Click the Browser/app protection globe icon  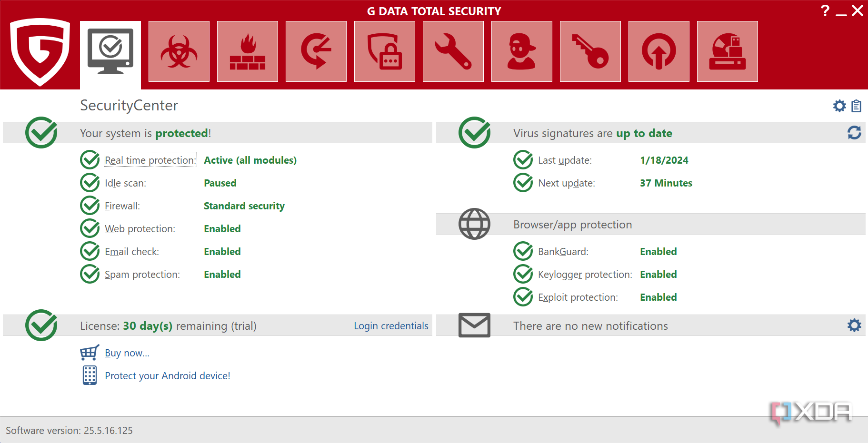tap(474, 224)
